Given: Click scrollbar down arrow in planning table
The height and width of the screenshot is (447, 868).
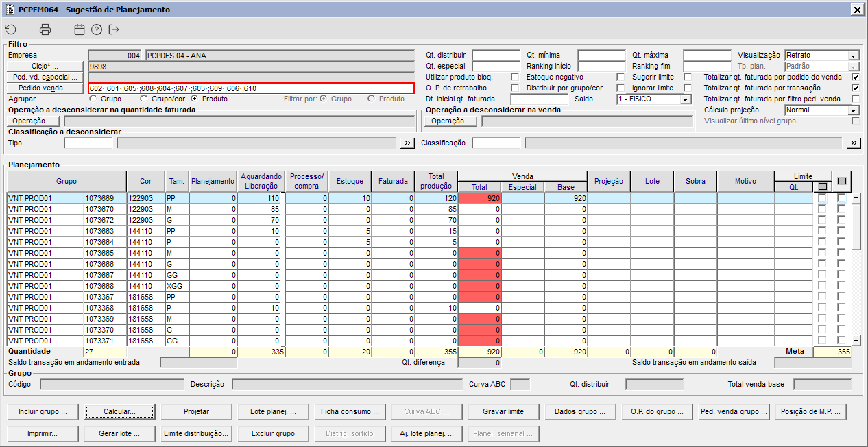Looking at the screenshot, I should (856, 341).
